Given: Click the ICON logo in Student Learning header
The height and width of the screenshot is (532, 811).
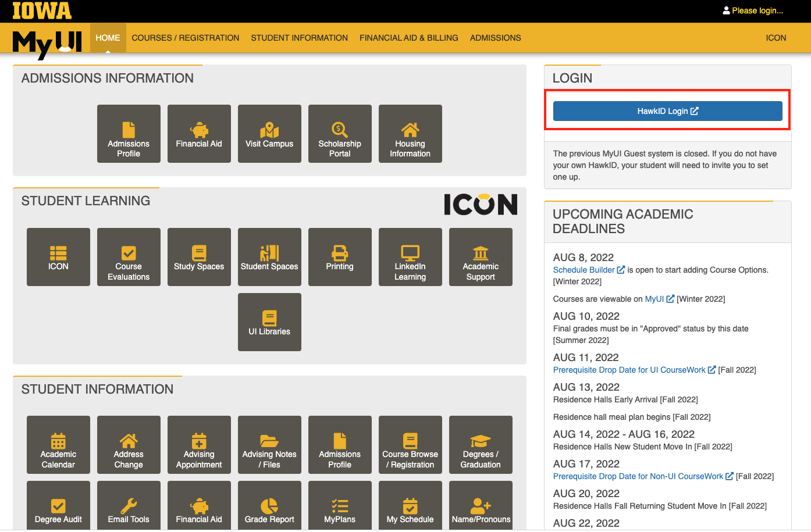Looking at the screenshot, I should coord(481,204).
